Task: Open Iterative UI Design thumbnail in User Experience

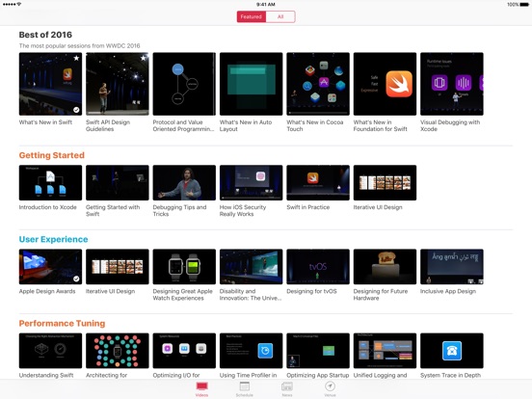Action: (x=118, y=267)
